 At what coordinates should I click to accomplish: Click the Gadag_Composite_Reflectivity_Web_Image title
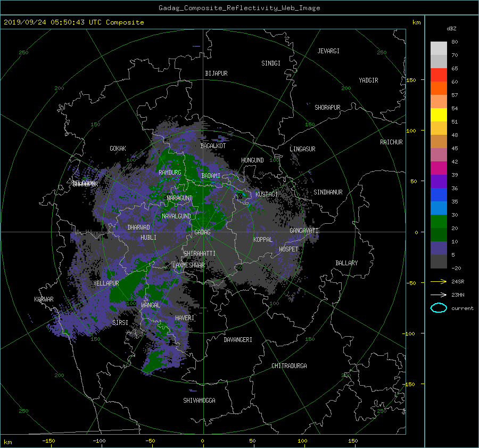point(239,8)
